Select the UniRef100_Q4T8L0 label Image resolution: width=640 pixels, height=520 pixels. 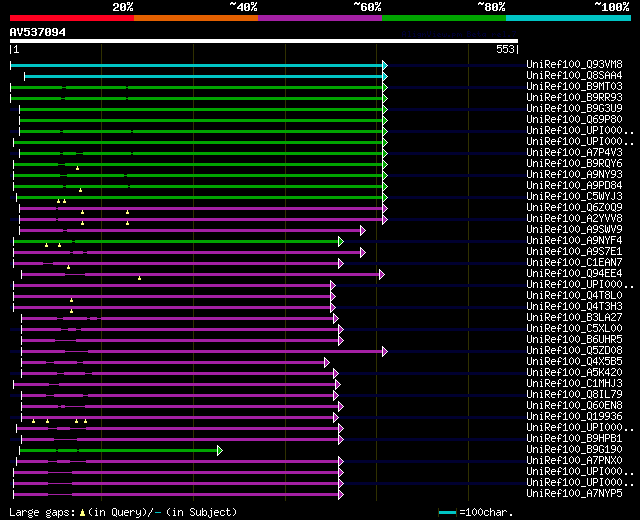[x=574, y=296]
